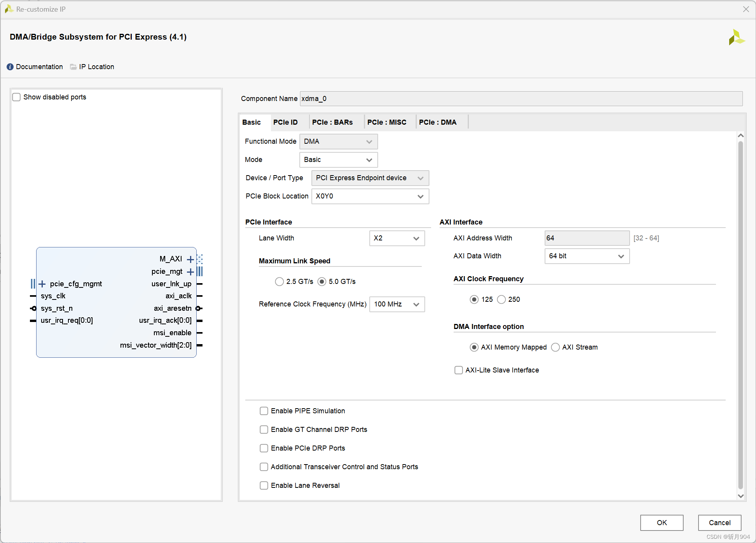Expand the pcie_cfg_mgmt port plus icon

click(x=42, y=284)
